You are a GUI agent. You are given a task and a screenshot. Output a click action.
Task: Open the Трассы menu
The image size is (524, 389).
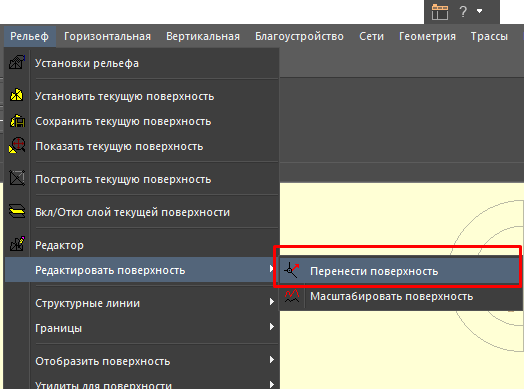pyautogui.click(x=489, y=36)
